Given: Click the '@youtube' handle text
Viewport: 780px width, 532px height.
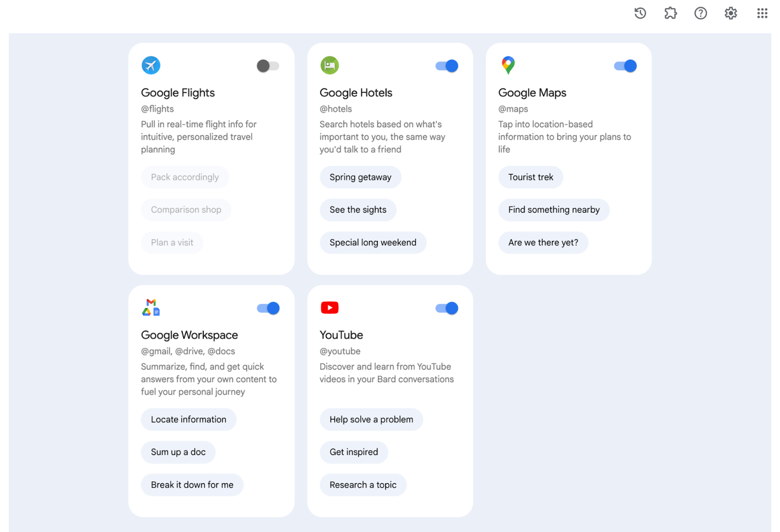Looking at the screenshot, I should [340, 351].
